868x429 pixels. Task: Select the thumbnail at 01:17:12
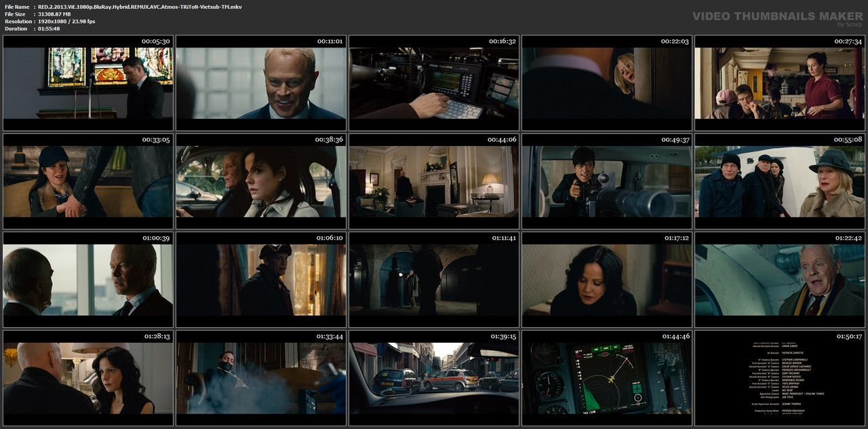click(607, 280)
